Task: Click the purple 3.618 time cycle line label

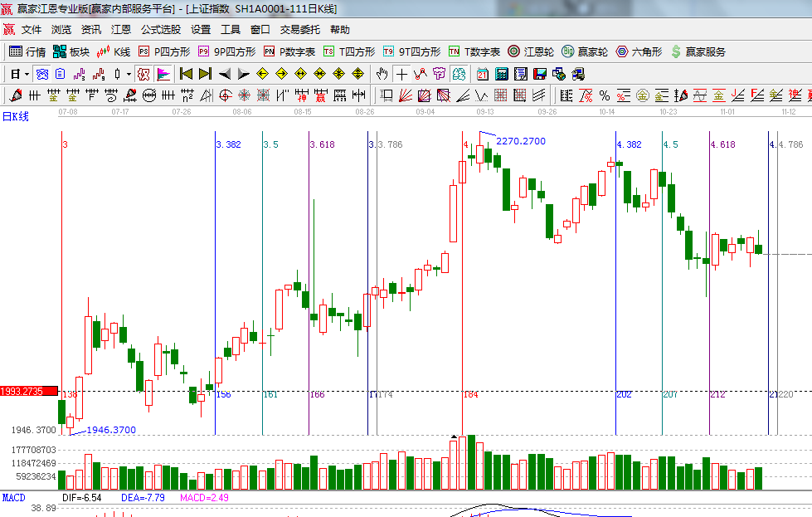Action: pos(322,144)
